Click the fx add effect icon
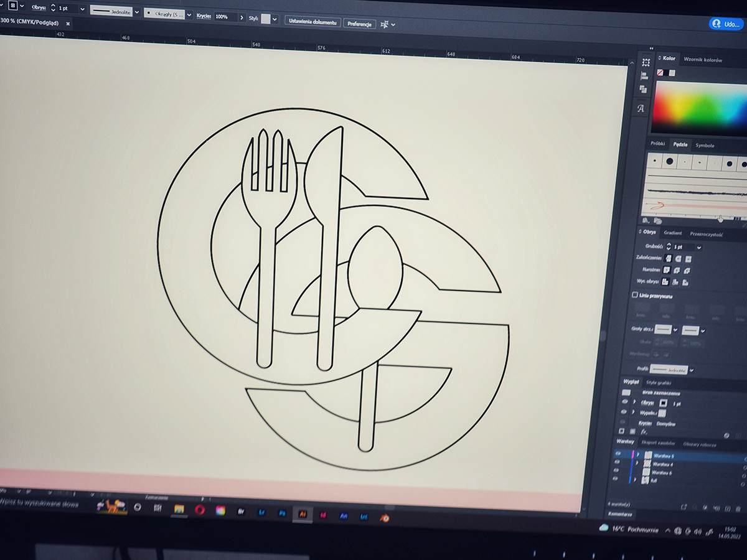The image size is (747, 560). point(644,432)
